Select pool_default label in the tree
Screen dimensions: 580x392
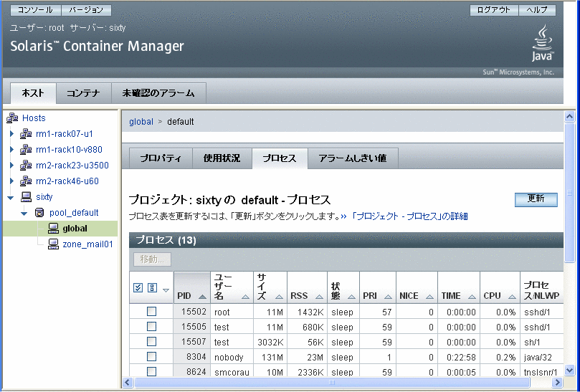74,213
